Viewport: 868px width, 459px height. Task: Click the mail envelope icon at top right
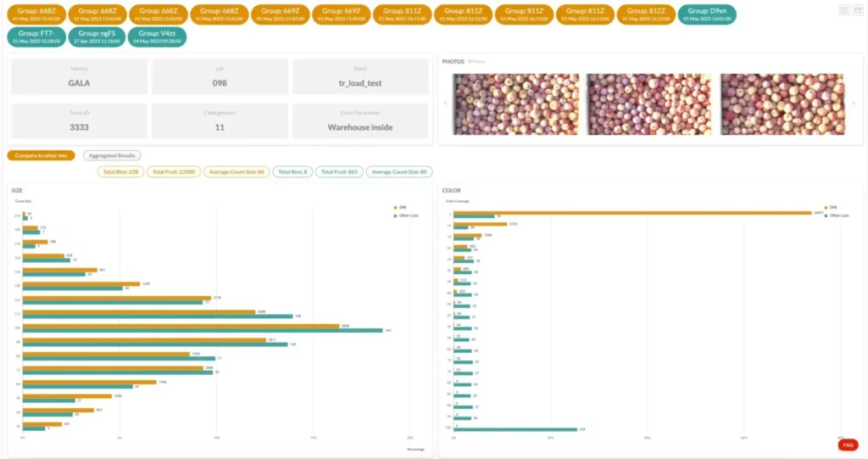tap(857, 9)
